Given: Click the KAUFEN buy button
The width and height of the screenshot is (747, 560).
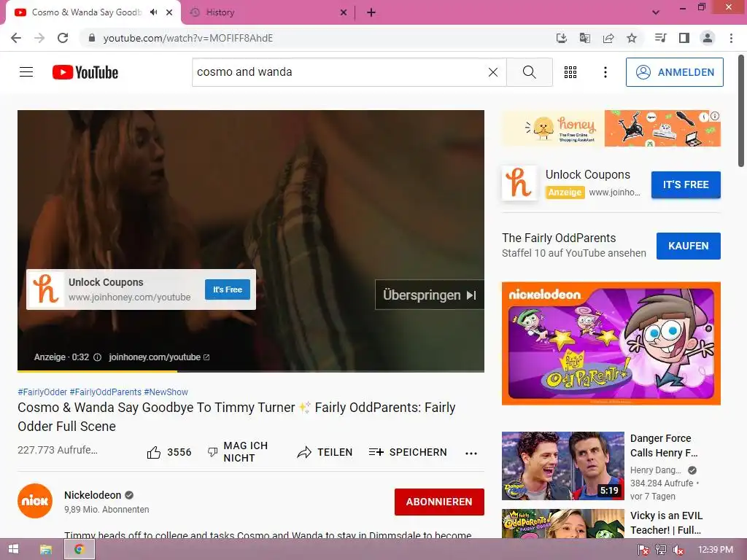Looking at the screenshot, I should pos(689,246).
